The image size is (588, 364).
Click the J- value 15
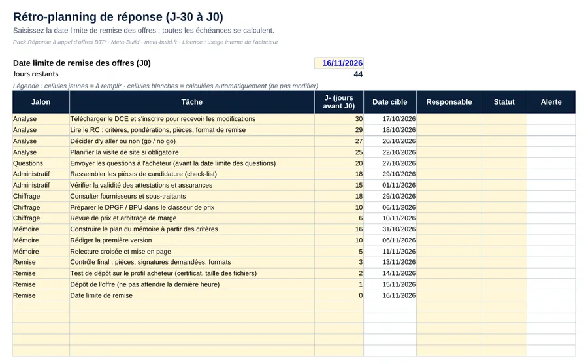tap(339, 185)
